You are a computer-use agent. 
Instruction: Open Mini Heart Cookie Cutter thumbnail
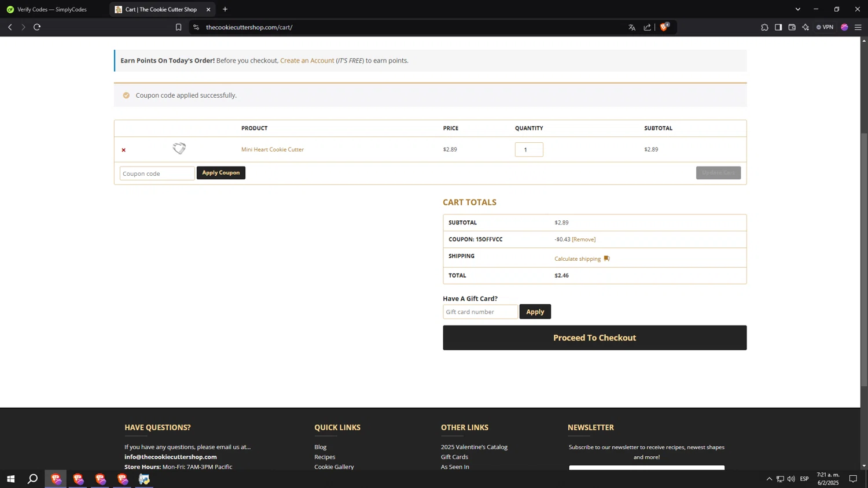[x=179, y=149]
